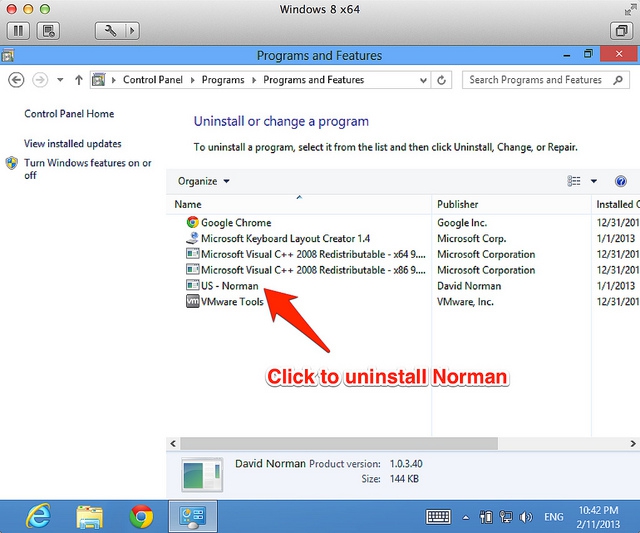The height and width of the screenshot is (533, 640).
Task: Open the address bar history dropdown
Action: coord(423,80)
